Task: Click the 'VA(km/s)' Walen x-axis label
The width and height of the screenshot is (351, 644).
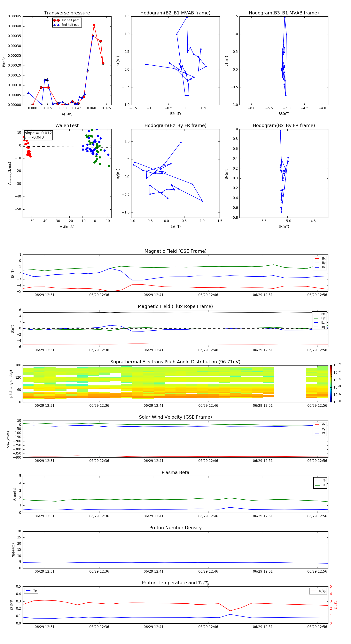Action: [67, 227]
